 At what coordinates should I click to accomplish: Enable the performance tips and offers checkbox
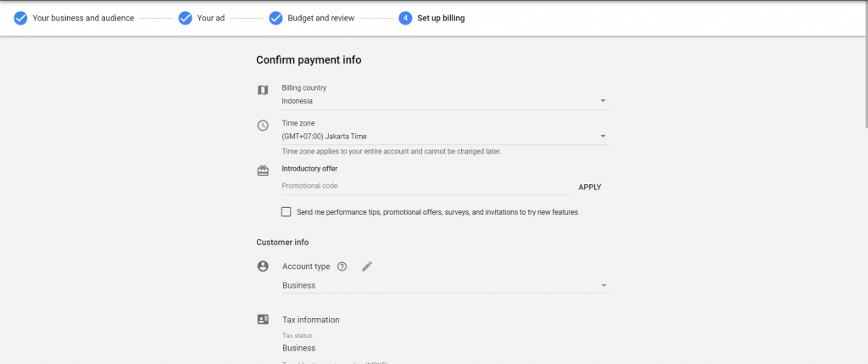pyautogui.click(x=287, y=211)
